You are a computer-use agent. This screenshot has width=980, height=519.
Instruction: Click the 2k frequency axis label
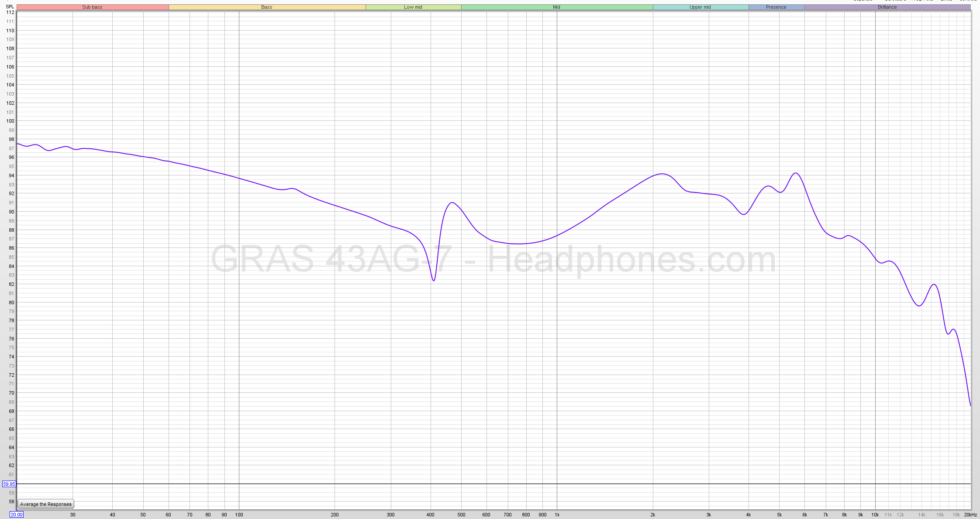coord(653,515)
